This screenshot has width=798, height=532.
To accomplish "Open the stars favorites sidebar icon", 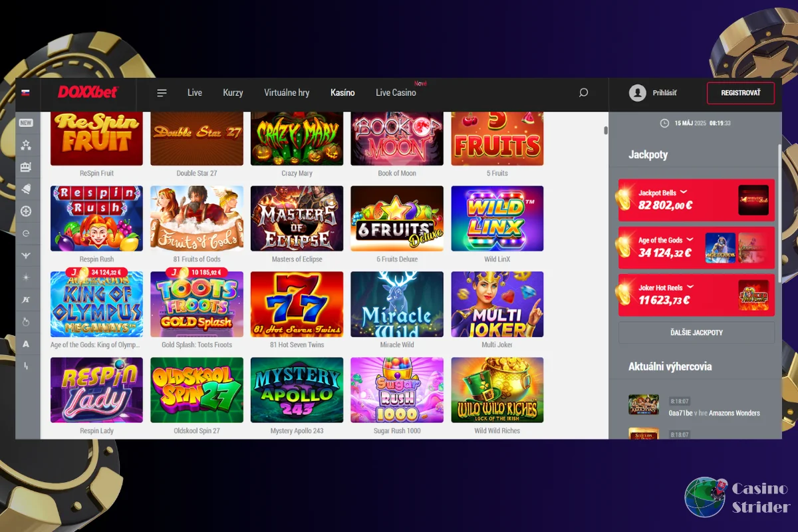I will (26, 145).
